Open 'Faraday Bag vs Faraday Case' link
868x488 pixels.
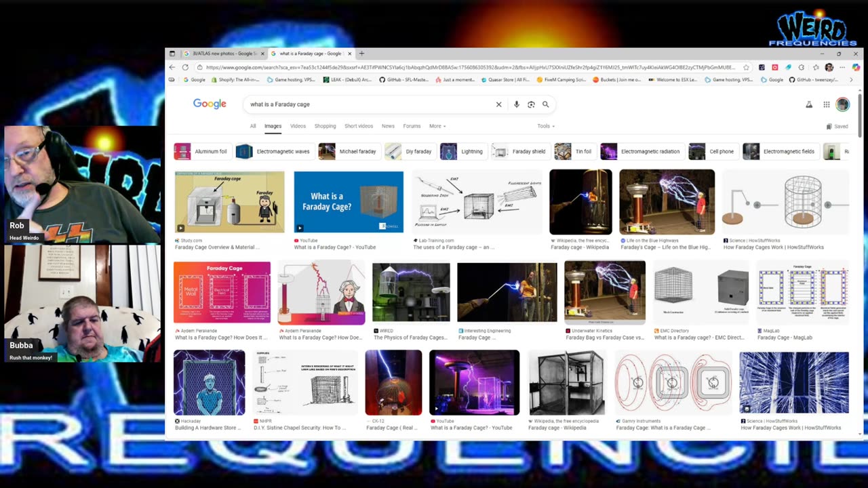[x=605, y=338]
